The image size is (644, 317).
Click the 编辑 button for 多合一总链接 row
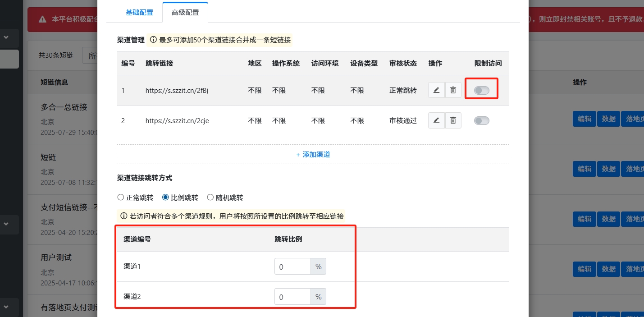pyautogui.click(x=584, y=119)
